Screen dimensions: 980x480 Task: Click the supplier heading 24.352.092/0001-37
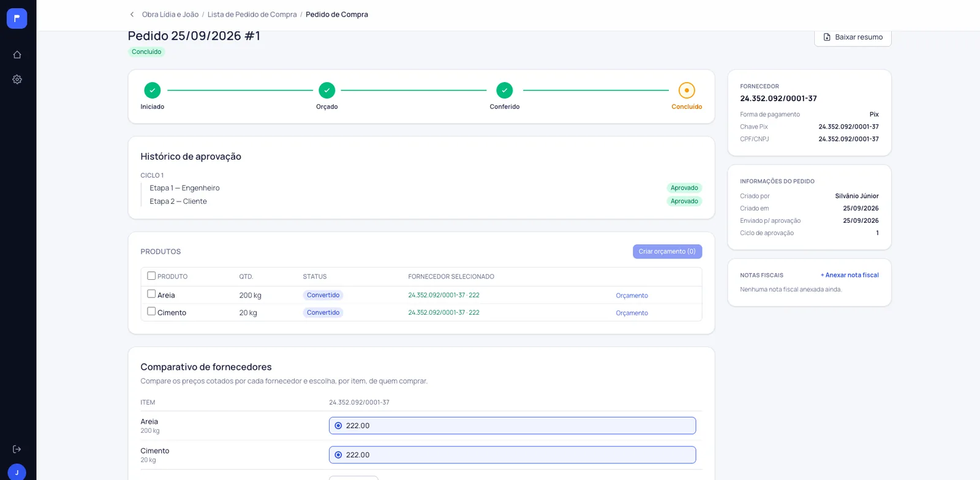778,99
